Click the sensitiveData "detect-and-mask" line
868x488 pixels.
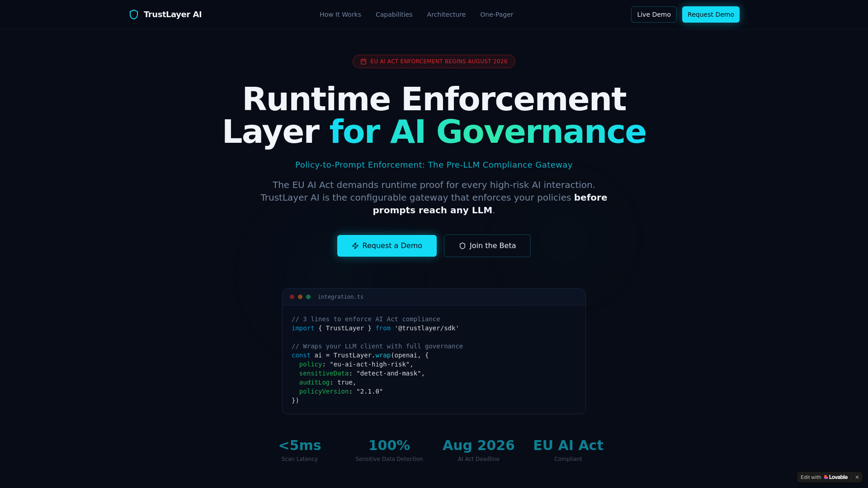[x=362, y=373]
